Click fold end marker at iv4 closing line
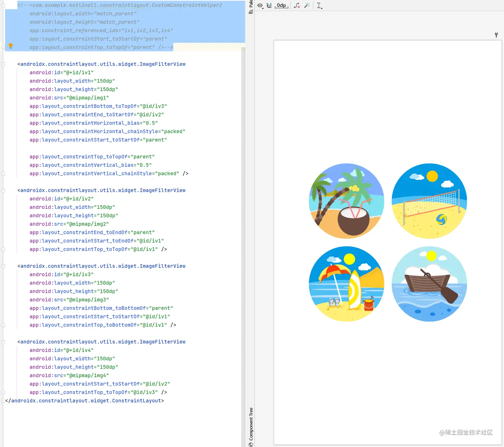 click(3, 392)
